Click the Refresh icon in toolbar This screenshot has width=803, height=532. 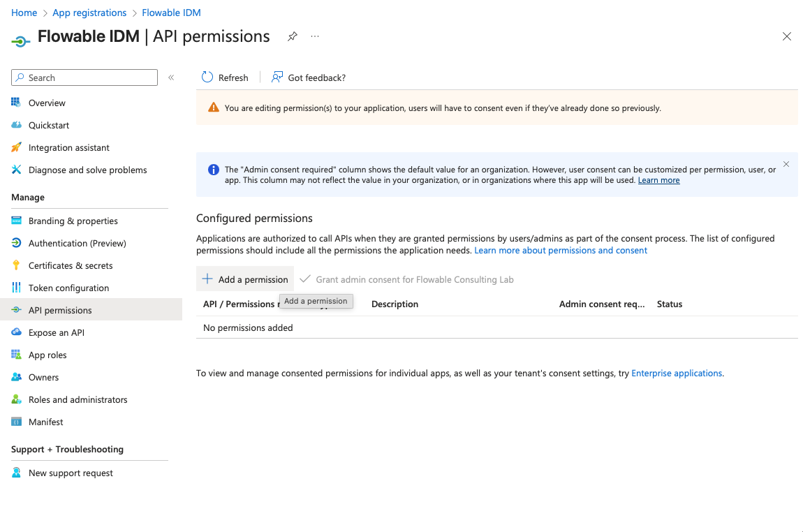[207, 77]
